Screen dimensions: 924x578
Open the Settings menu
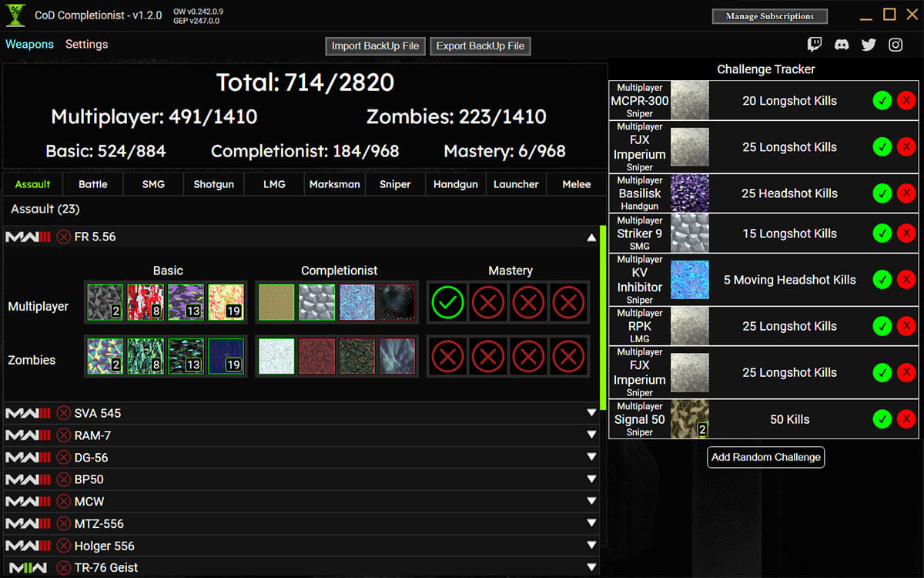86,44
